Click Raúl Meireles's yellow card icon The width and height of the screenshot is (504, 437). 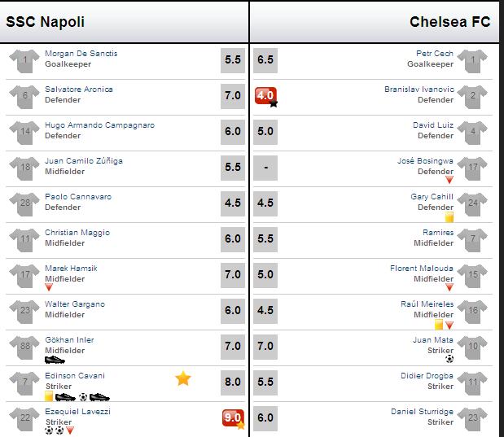point(439,325)
